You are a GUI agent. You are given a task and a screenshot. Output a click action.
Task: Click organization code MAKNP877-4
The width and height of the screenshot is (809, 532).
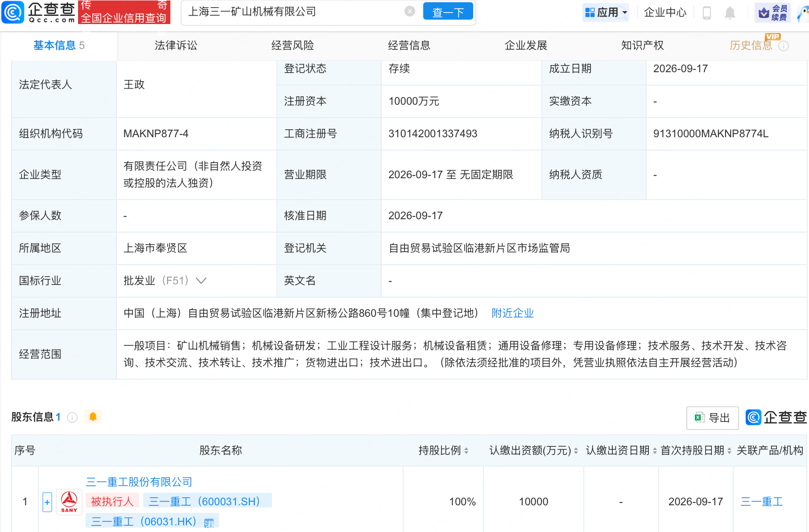[x=156, y=134]
